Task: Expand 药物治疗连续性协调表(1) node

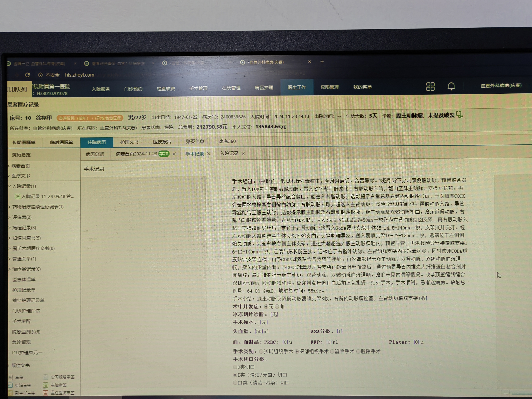Action: pos(10,207)
